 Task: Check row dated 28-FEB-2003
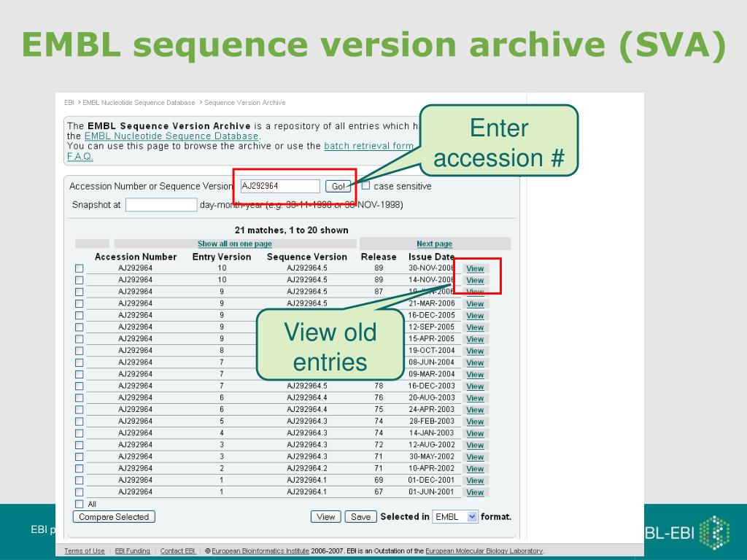(x=79, y=422)
